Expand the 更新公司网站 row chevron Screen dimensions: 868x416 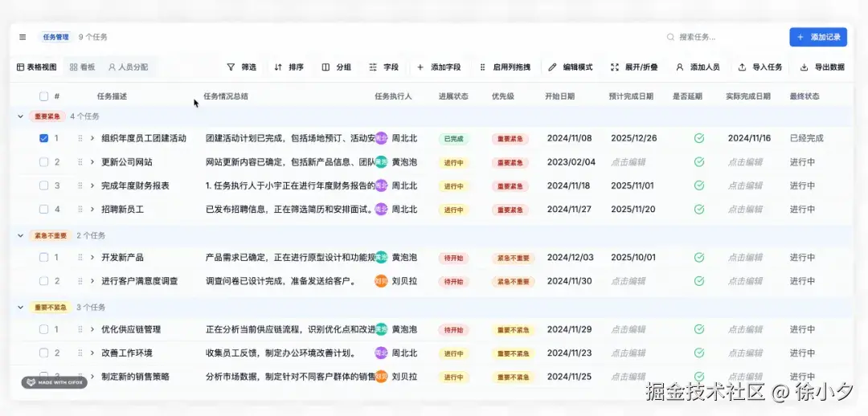92,162
